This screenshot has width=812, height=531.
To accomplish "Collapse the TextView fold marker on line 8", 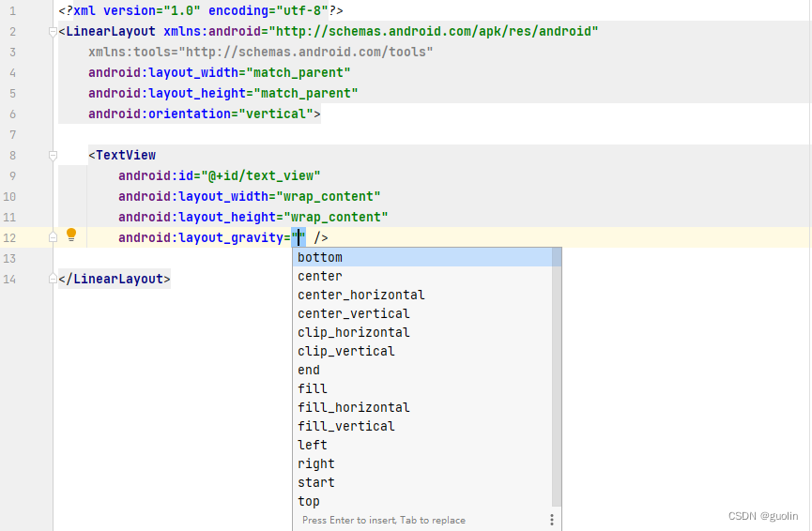I will 53,156.
